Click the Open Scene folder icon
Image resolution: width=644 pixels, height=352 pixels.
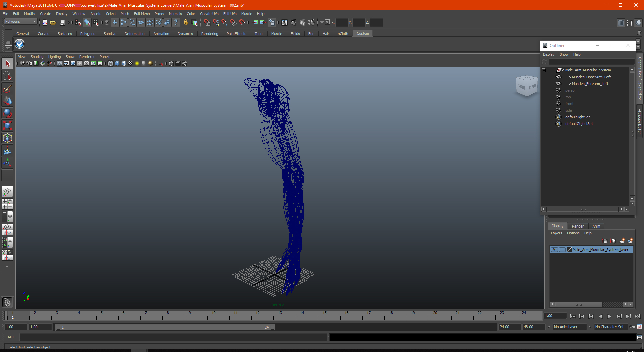coord(53,22)
